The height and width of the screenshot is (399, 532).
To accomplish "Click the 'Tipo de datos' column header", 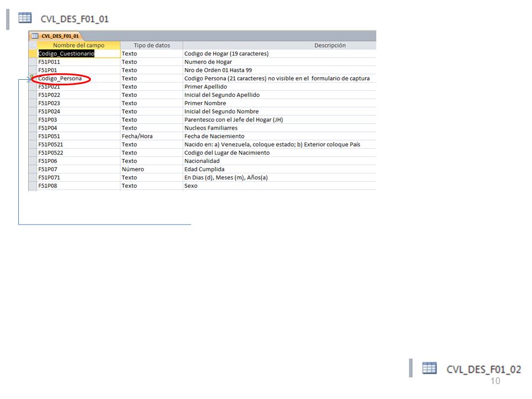I will coord(152,45).
